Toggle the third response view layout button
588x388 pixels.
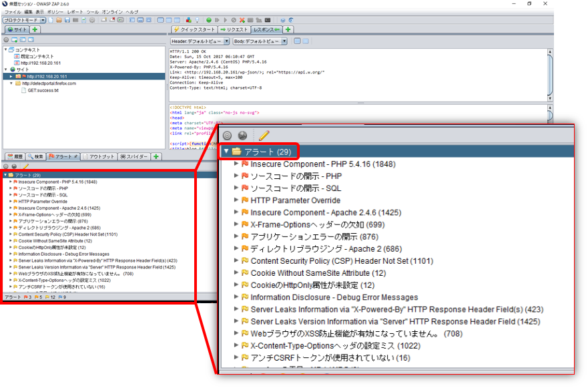pyautogui.click(x=177, y=20)
